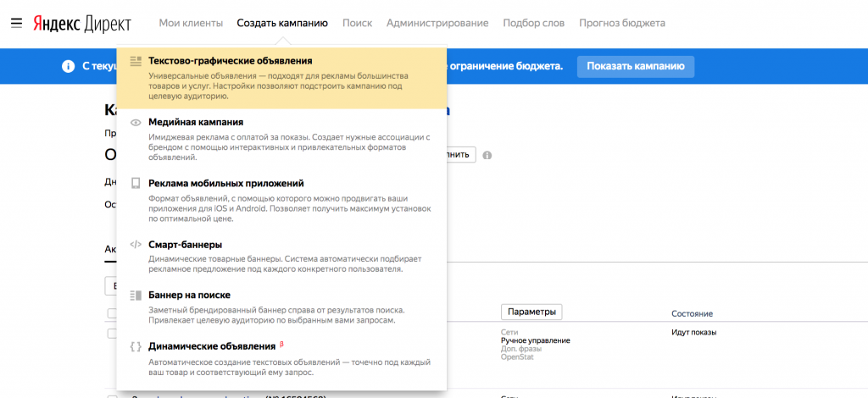Click description starting 'Динамические товарные баннеры'
The width and height of the screenshot is (868, 398).
click(x=287, y=263)
